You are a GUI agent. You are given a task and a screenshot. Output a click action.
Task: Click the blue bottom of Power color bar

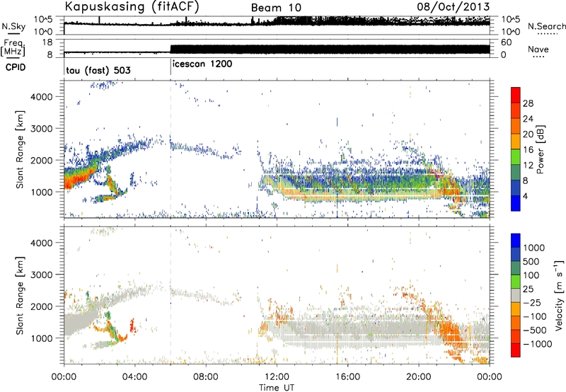(x=516, y=203)
